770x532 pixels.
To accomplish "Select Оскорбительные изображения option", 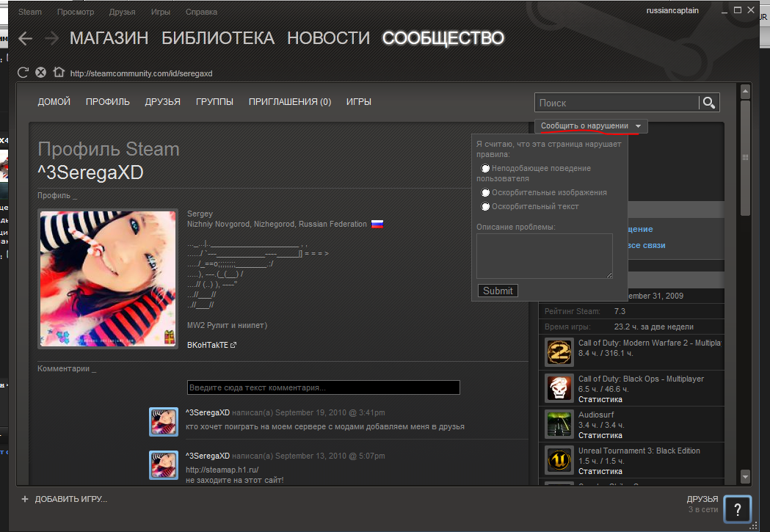I will [485, 192].
